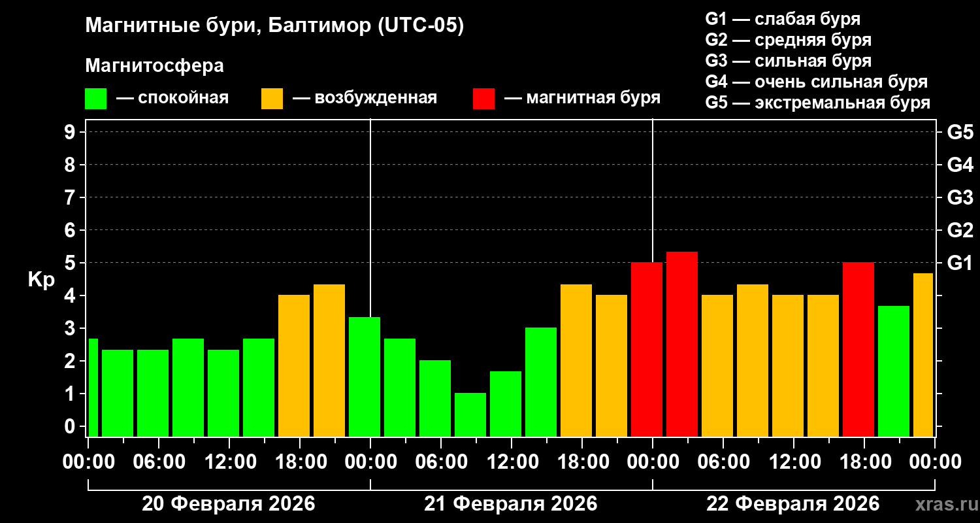Viewport: 980px width, 523px height.
Task: Click the 'G5' label on right axis
Action: point(960,132)
